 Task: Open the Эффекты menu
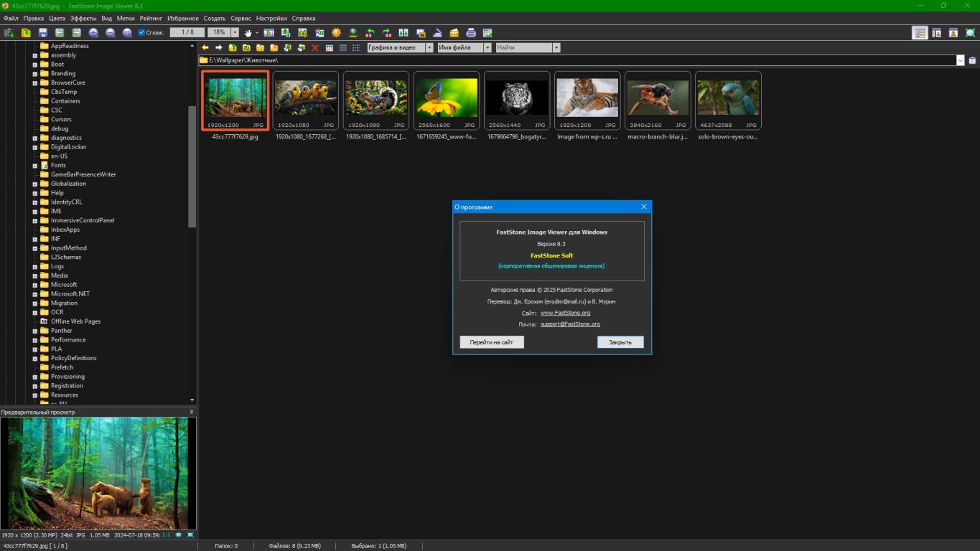click(x=83, y=18)
